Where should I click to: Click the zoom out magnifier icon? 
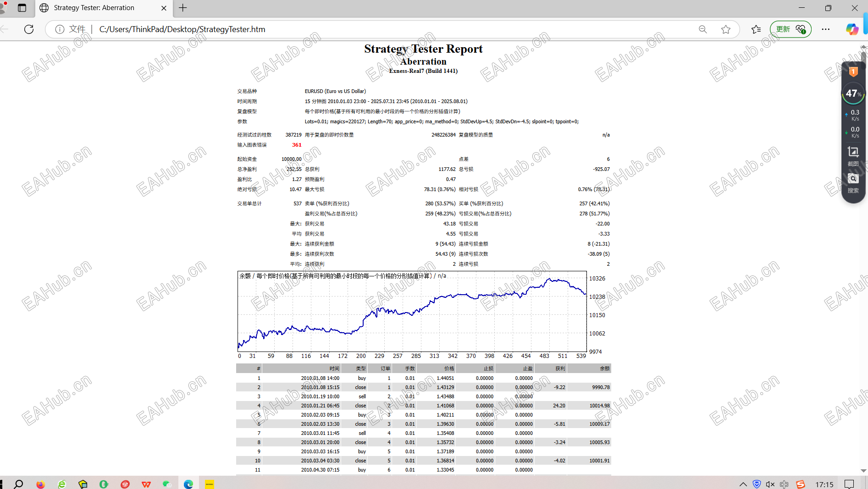pos(703,29)
